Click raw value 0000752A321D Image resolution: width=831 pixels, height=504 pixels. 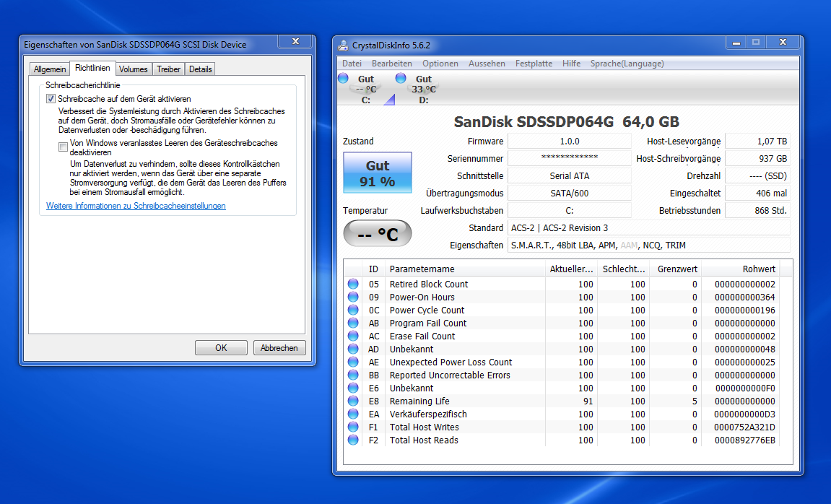(x=744, y=427)
